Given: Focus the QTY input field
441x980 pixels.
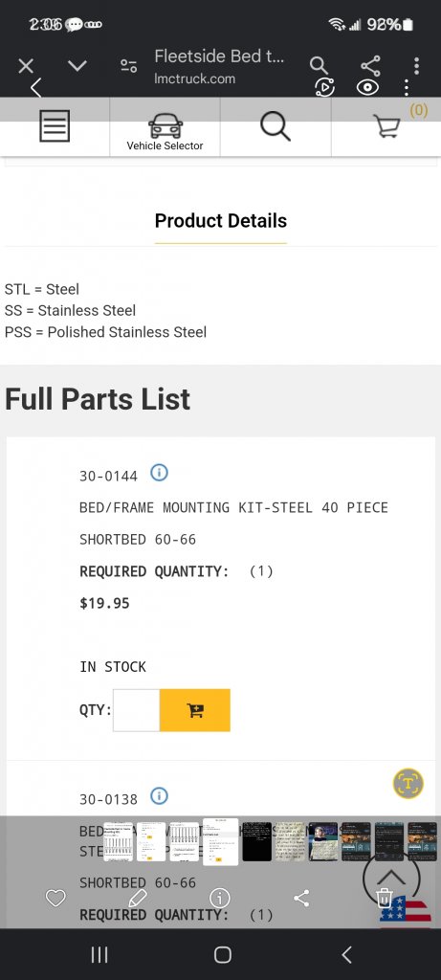Looking at the screenshot, I should [136, 710].
